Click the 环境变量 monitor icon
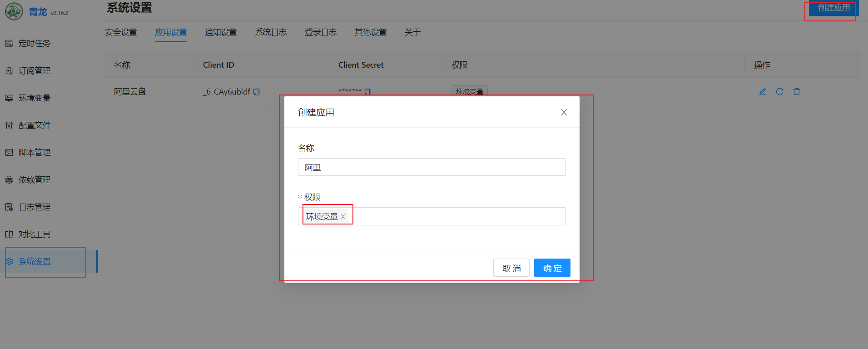 click(9, 98)
